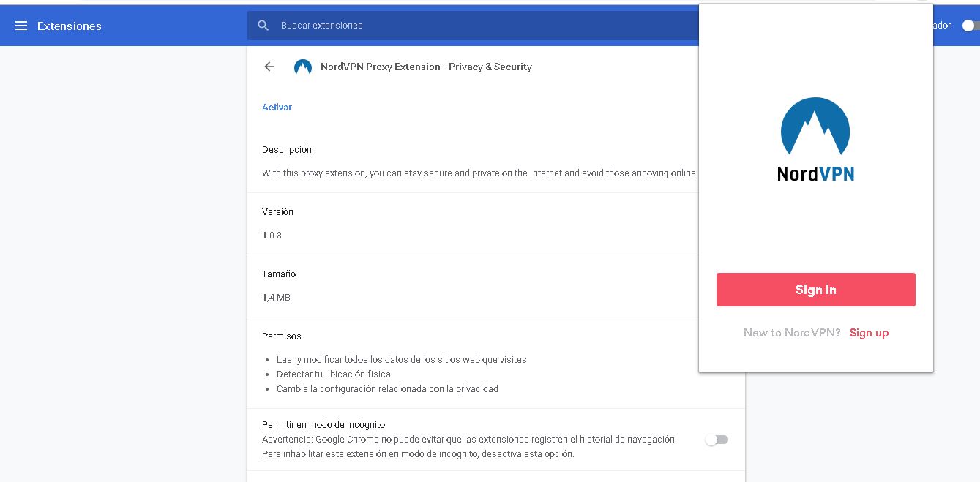
Task: Click the description text starting With this proxy
Action: (x=479, y=173)
